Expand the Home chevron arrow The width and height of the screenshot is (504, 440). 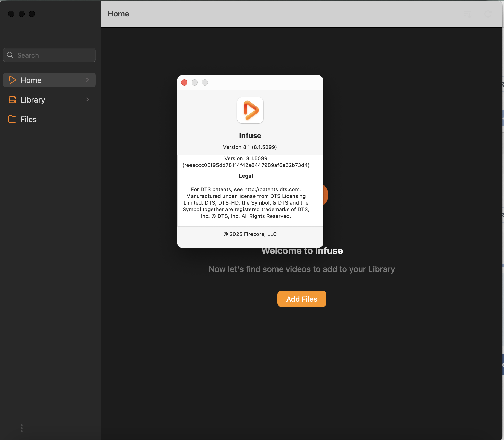[88, 80]
